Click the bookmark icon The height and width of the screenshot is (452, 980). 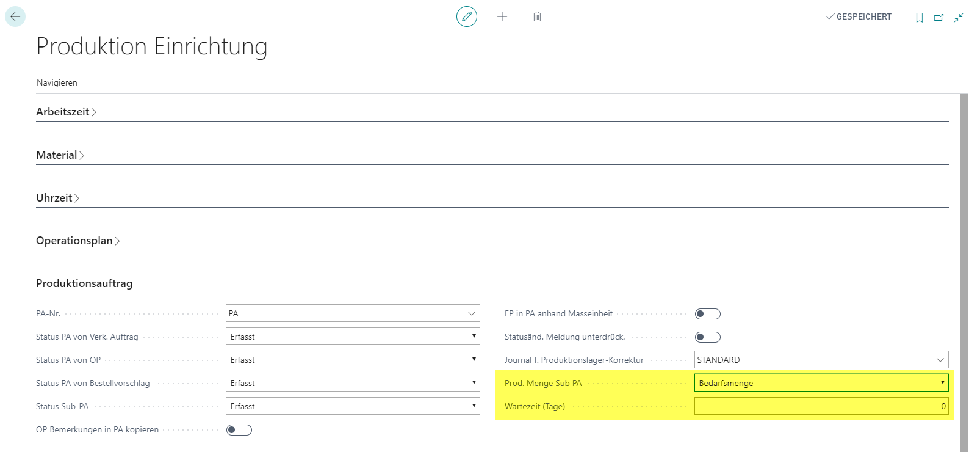pos(919,17)
